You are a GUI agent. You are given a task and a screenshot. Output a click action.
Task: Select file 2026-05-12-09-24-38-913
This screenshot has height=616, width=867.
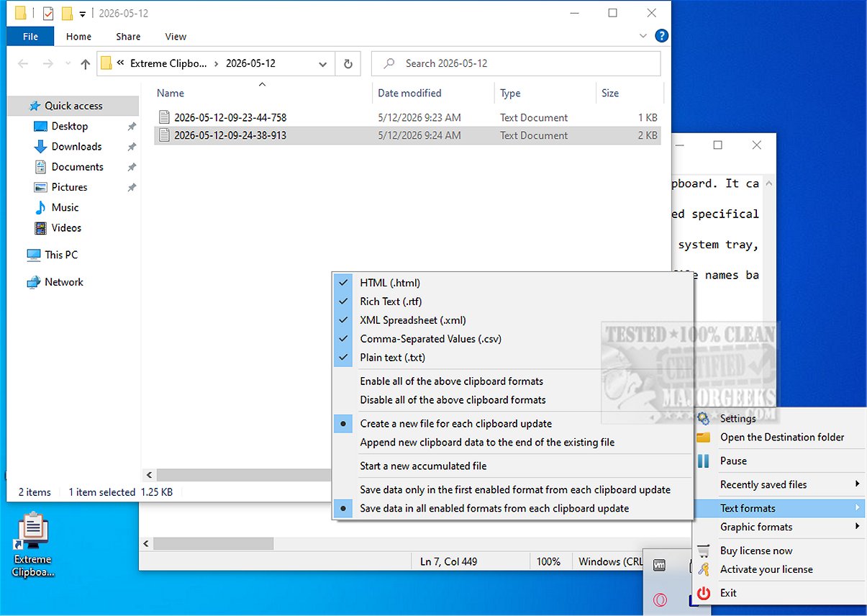(407, 135)
